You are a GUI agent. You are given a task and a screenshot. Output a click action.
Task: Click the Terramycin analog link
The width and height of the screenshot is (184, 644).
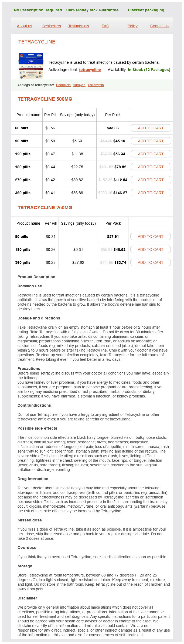point(96,85)
